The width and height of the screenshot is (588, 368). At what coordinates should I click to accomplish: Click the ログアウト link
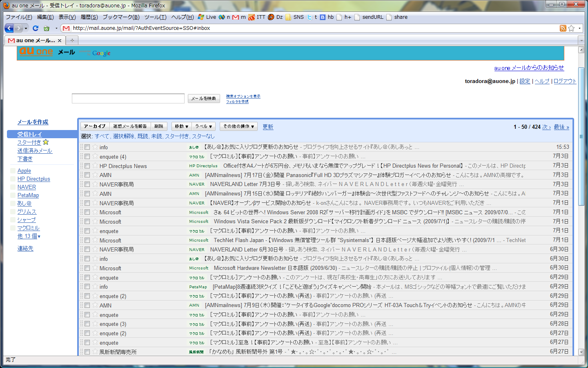[x=565, y=81]
